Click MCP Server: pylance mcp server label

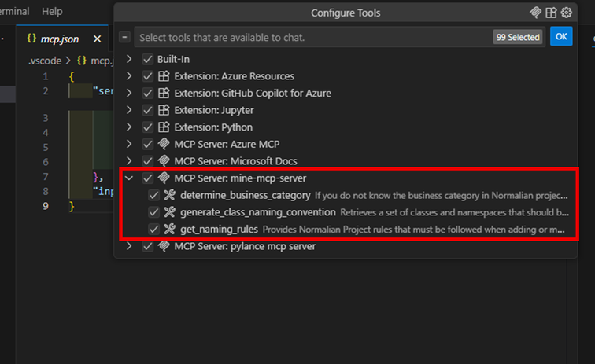pyautogui.click(x=245, y=246)
